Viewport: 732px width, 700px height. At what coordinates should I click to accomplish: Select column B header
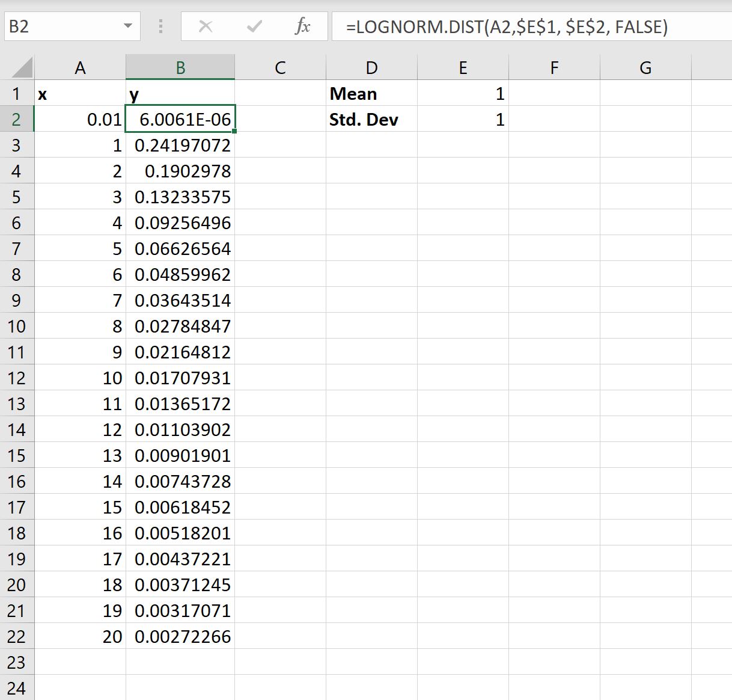pyautogui.click(x=180, y=68)
